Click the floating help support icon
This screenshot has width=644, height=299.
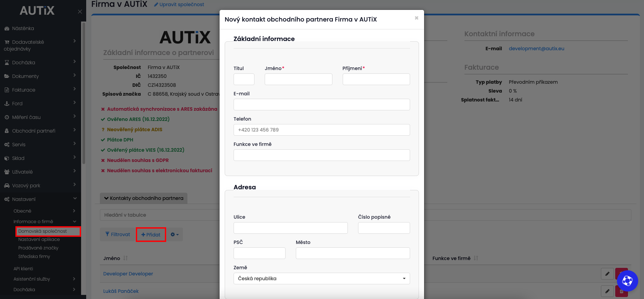pos(627,281)
